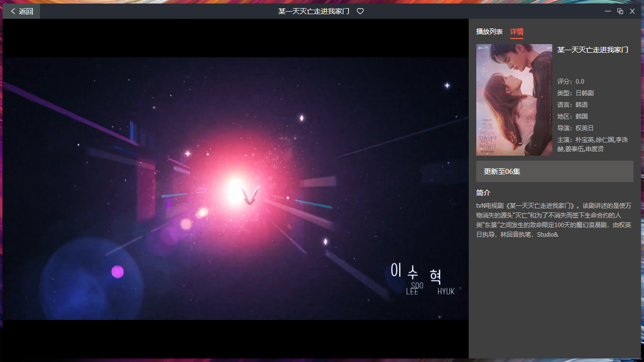Switch to the 播放列表 tab
644x362 pixels.
pyautogui.click(x=489, y=32)
